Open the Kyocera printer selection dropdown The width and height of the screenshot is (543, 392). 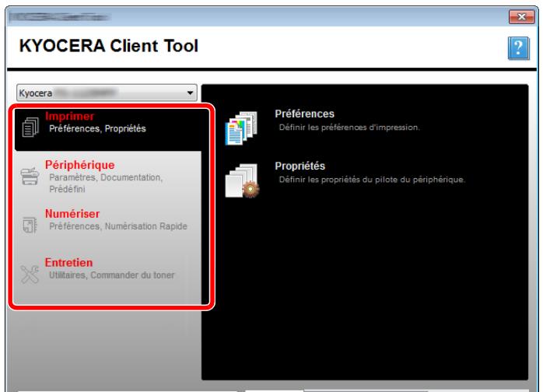pyautogui.click(x=107, y=93)
